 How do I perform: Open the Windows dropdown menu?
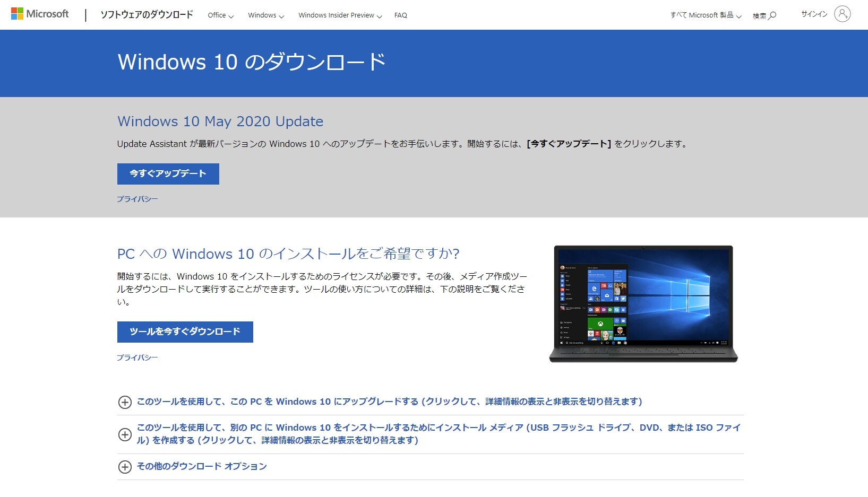coord(266,15)
